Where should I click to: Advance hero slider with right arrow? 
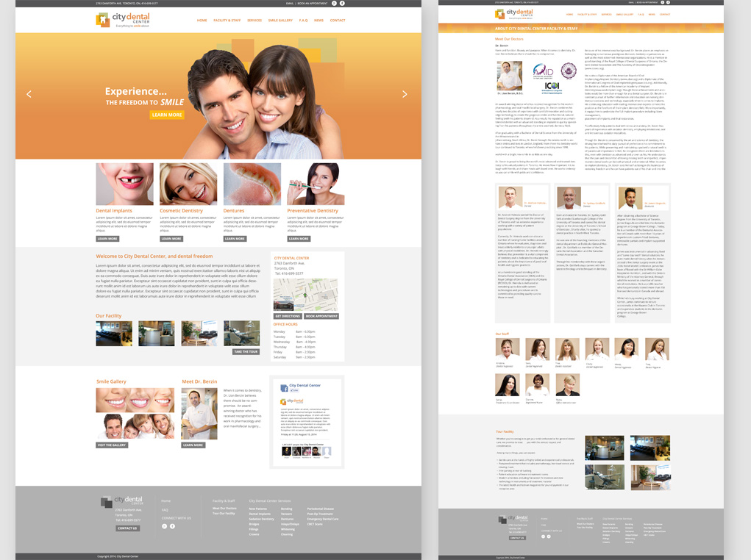(405, 94)
